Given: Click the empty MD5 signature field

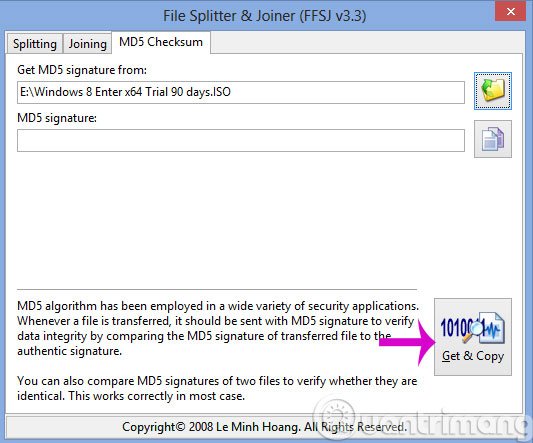Looking at the screenshot, I should 241,140.
